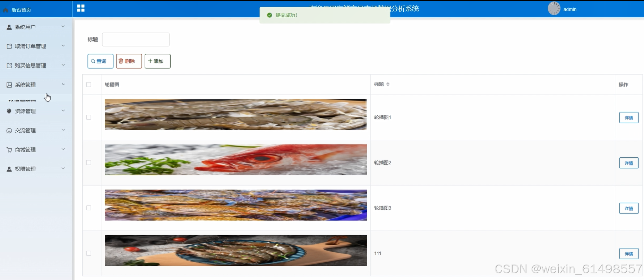Click the 操作 column header

[623, 85]
